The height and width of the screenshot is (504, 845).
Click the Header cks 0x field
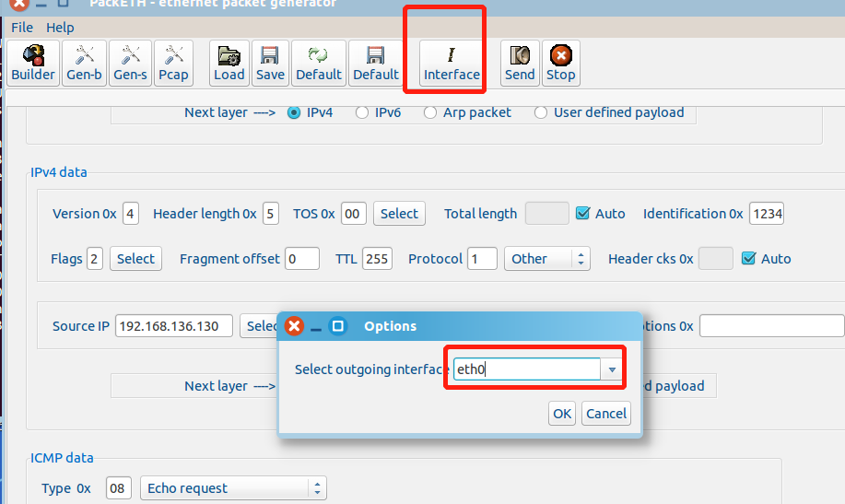[716, 259]
